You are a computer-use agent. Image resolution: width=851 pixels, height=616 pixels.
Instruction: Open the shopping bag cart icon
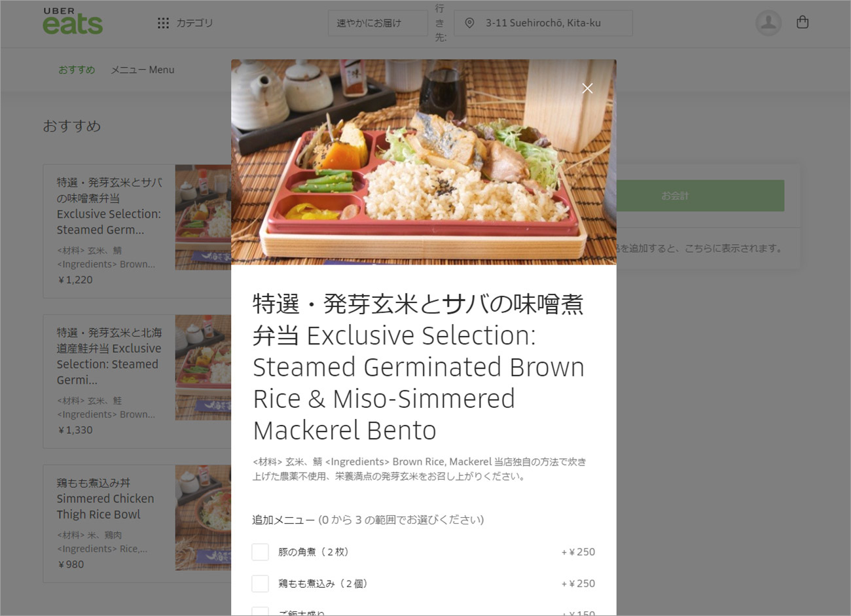(x=803, y=22)
